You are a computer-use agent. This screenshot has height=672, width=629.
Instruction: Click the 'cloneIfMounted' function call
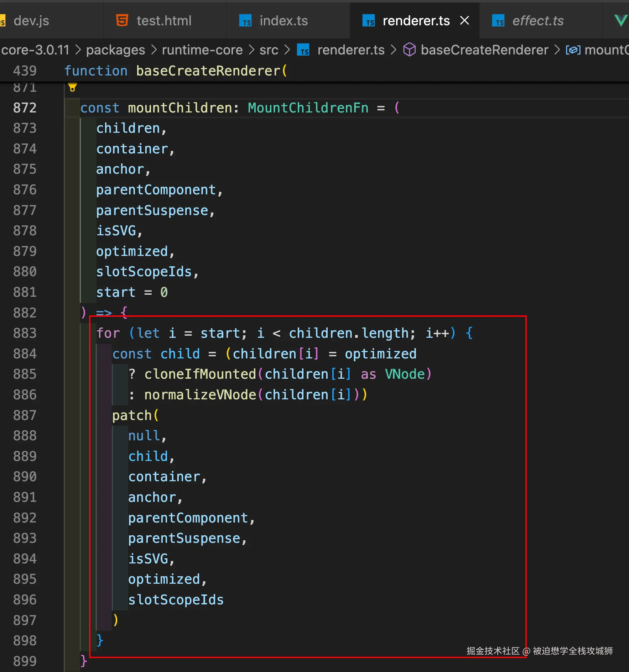[x=200, y=374]
